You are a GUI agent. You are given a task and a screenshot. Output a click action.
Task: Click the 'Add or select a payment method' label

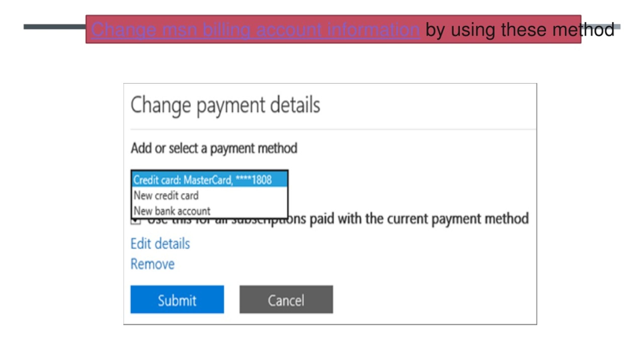pos(214,148)
